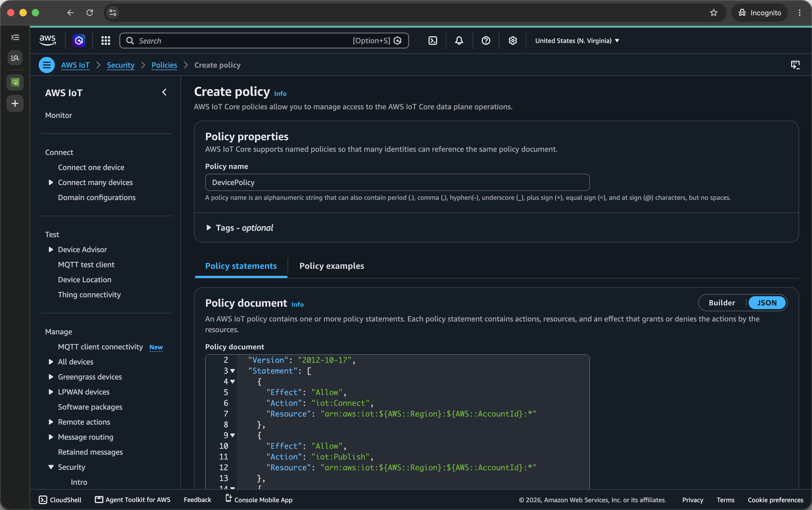The image size is (812, 510).
Task: Click the CloudShell icon in the footer
Action: [43, 500]
